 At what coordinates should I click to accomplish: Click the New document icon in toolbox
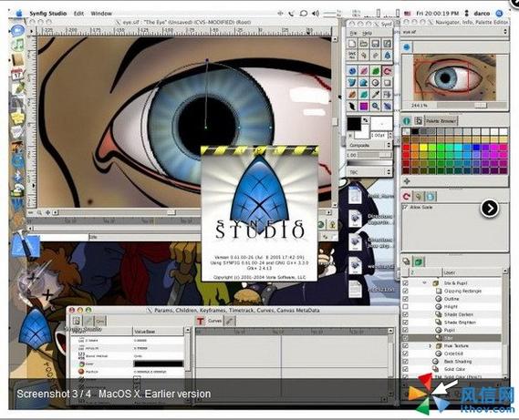(352, 44)
